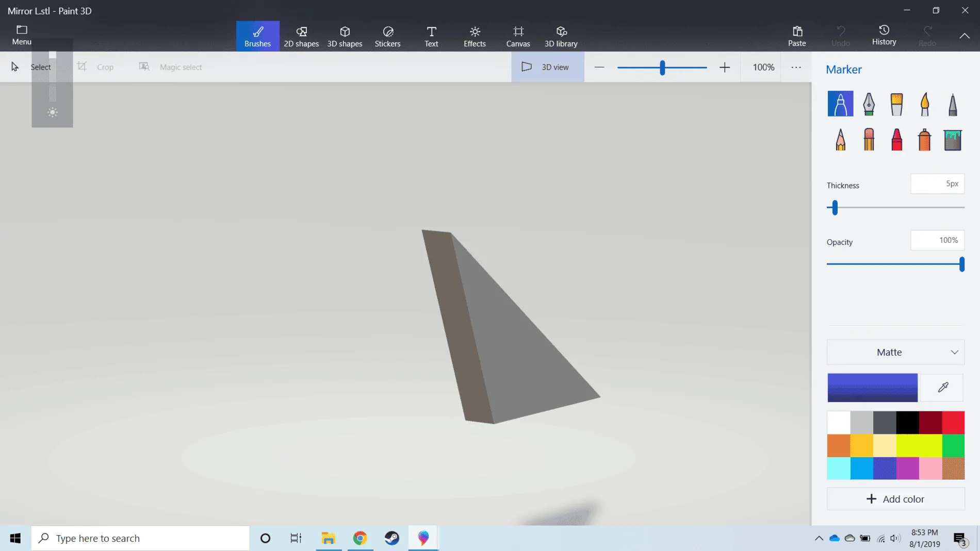Select the Pixel pen brush
The image size is (980, 551).
point(953,104)
